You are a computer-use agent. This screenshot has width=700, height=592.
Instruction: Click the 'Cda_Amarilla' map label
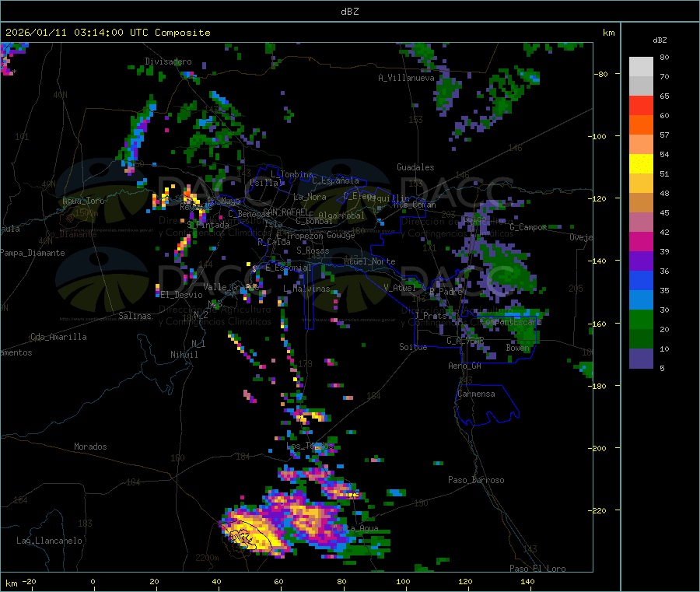[x=58, y=337]
